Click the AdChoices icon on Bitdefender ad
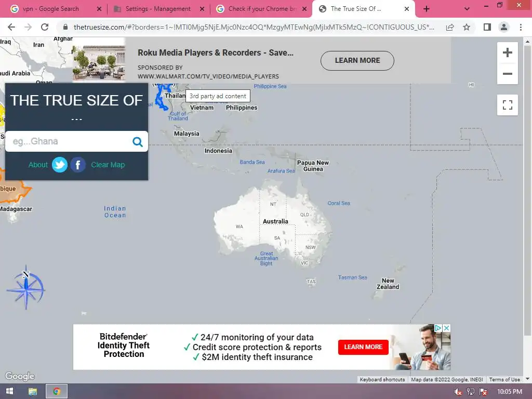Image resolution: width=532 pixels, height=399 pixels. 438,328
